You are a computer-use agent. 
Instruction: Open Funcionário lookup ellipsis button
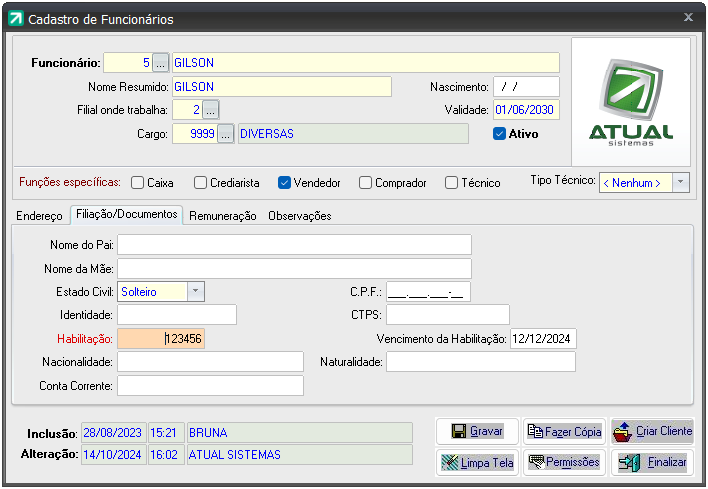160,63
